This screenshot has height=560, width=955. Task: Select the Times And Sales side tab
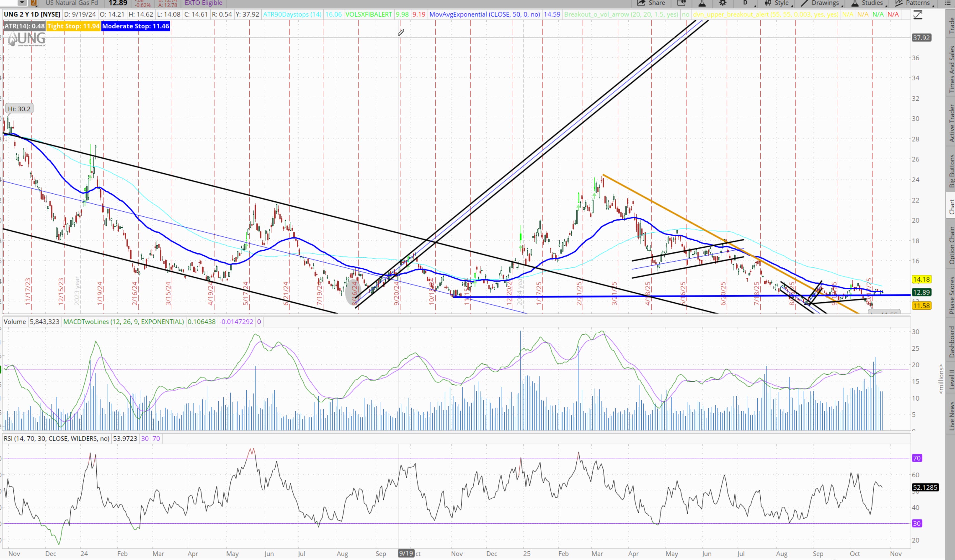[x=951, y=69]
